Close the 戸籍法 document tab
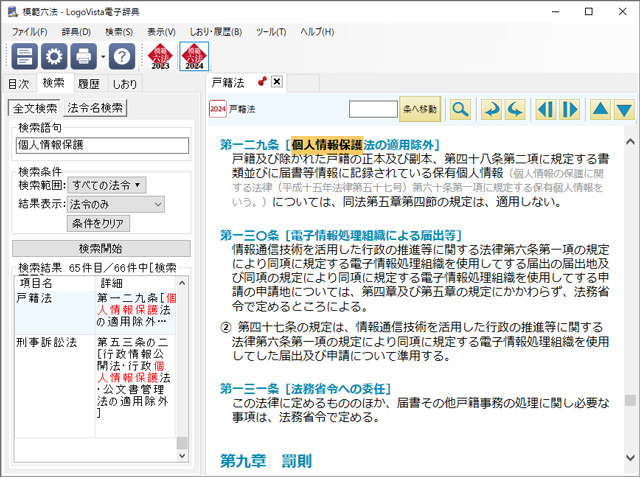Screen dimensions: 640x478 point(277,82)
